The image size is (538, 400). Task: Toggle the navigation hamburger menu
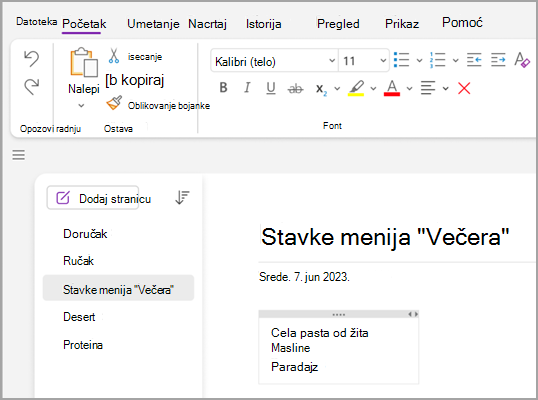[19, 155]
